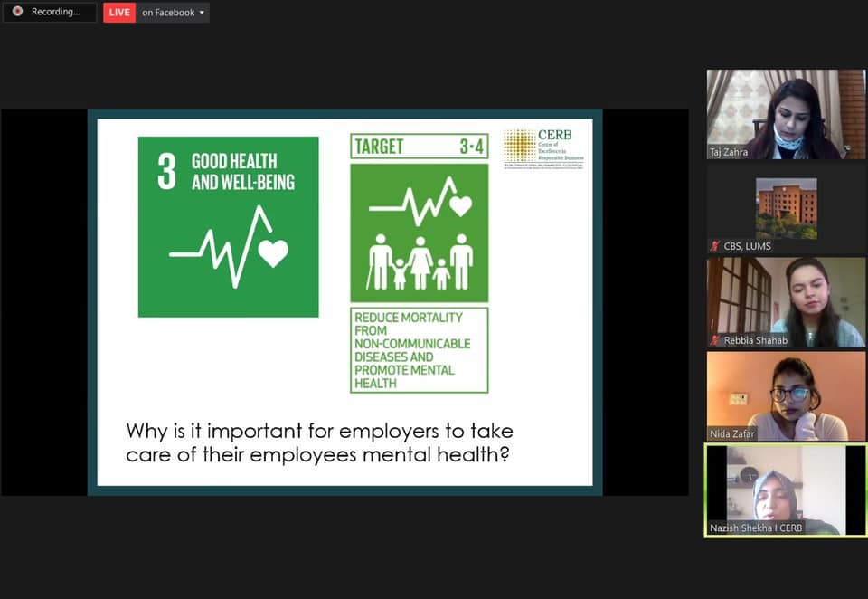The image size is (868, 599).
Task: Click the Target 3.4 header box
Action: click(x=419, y=147)
